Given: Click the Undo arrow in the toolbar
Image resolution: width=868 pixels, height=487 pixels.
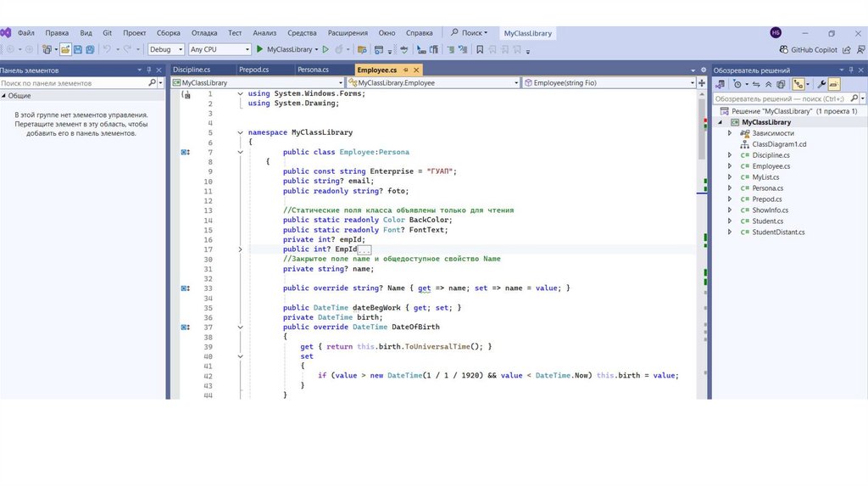Looking at the screenshot, I should [x=107, y=50].
